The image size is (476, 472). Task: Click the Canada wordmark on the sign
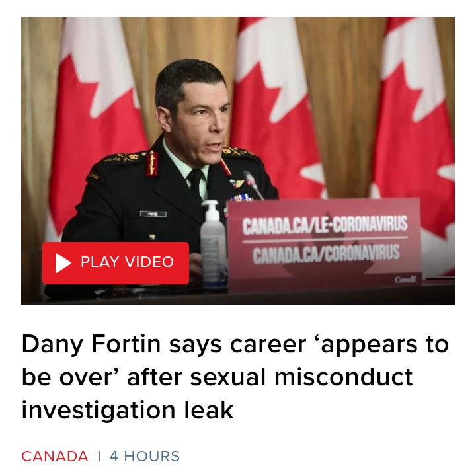pyautogui.click(x=405, y=279)
